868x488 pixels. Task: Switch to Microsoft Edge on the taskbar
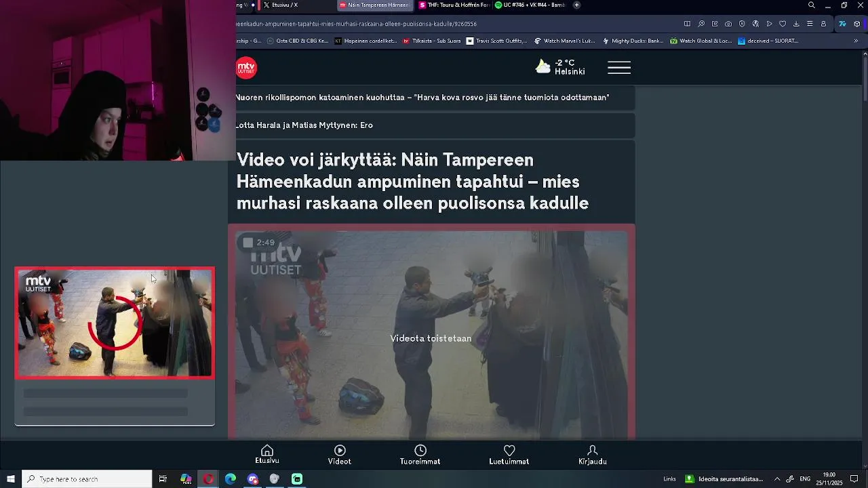231,479
